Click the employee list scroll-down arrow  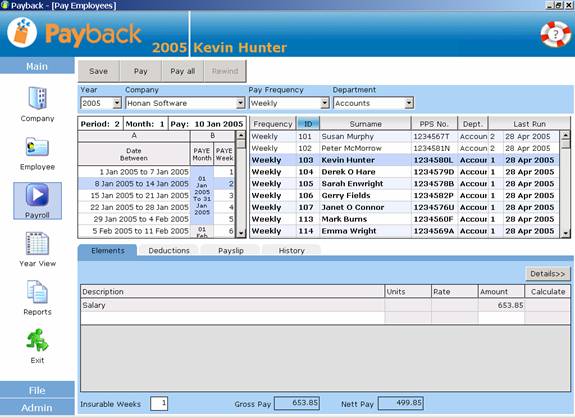click(x=565, y=233)
